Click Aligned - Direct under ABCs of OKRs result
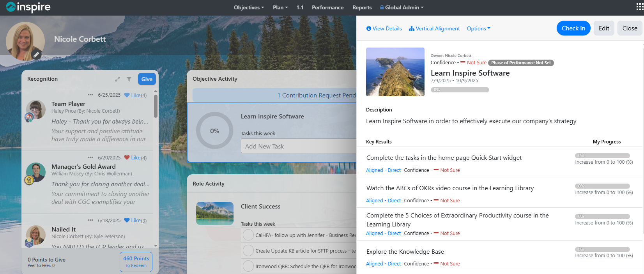The image size is (644, 274). [383, 201]
